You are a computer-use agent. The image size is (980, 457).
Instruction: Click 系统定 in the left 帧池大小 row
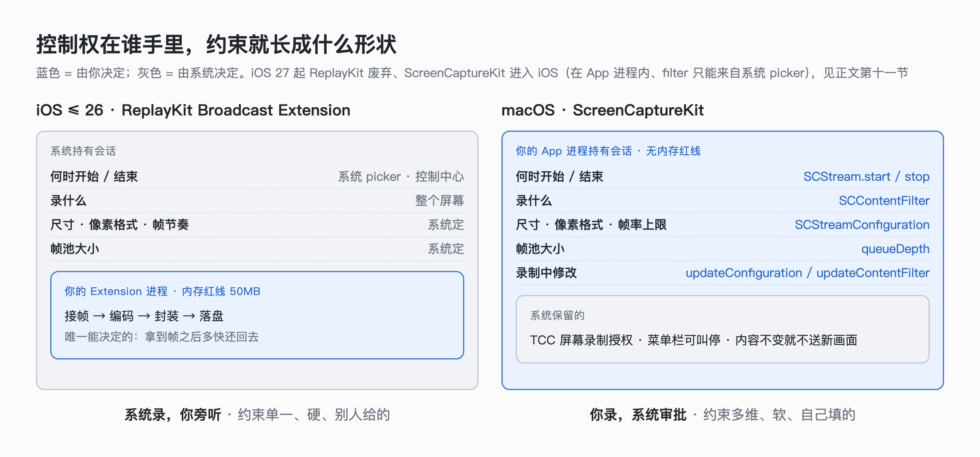446,248
